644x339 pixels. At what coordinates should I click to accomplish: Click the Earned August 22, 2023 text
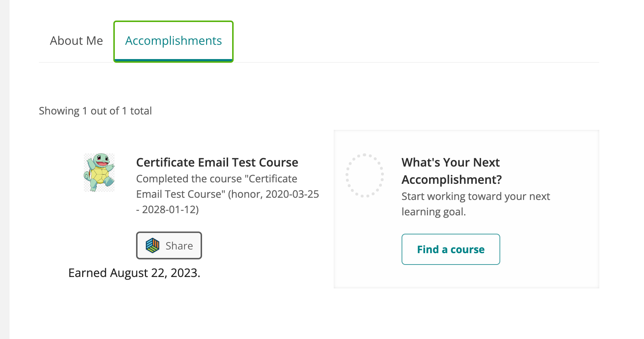point(134,273)
